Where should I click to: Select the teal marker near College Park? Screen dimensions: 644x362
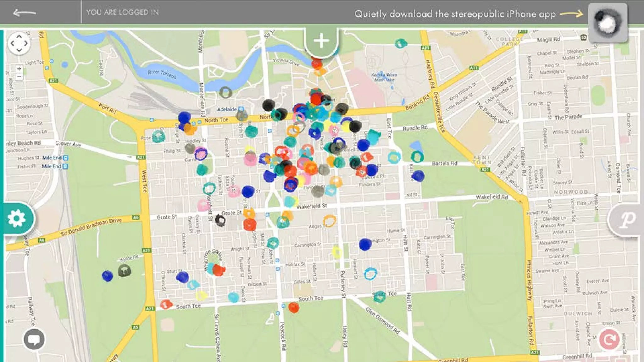(401, 43)
